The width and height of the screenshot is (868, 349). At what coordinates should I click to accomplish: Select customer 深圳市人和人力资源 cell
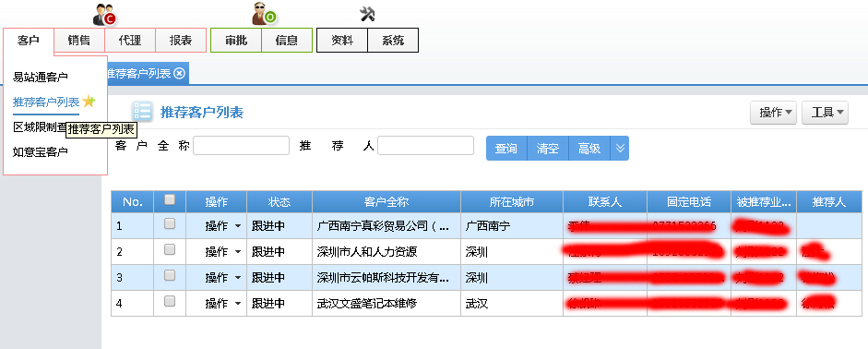(x=386, y=252)
